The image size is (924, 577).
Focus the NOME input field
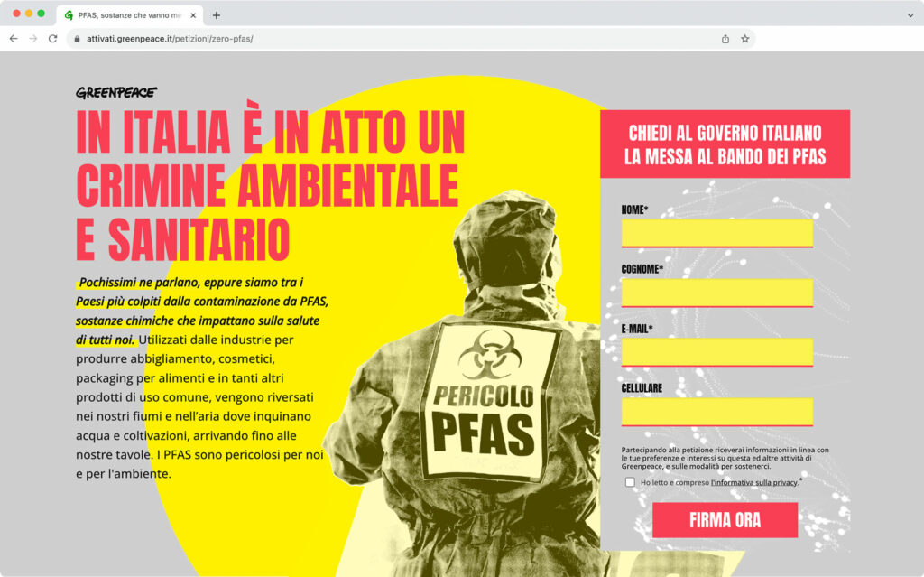(x=717, y=233)
